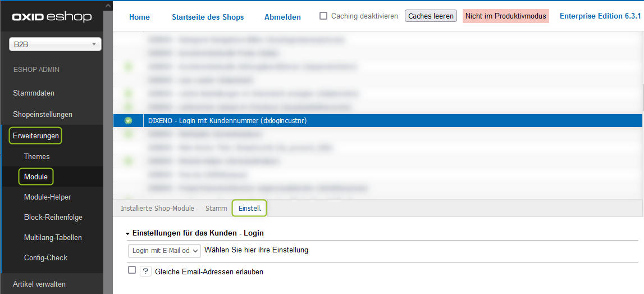The image size is (644, 294).
Task: Open Installierte Shop-Module tab
Action: 157,209
